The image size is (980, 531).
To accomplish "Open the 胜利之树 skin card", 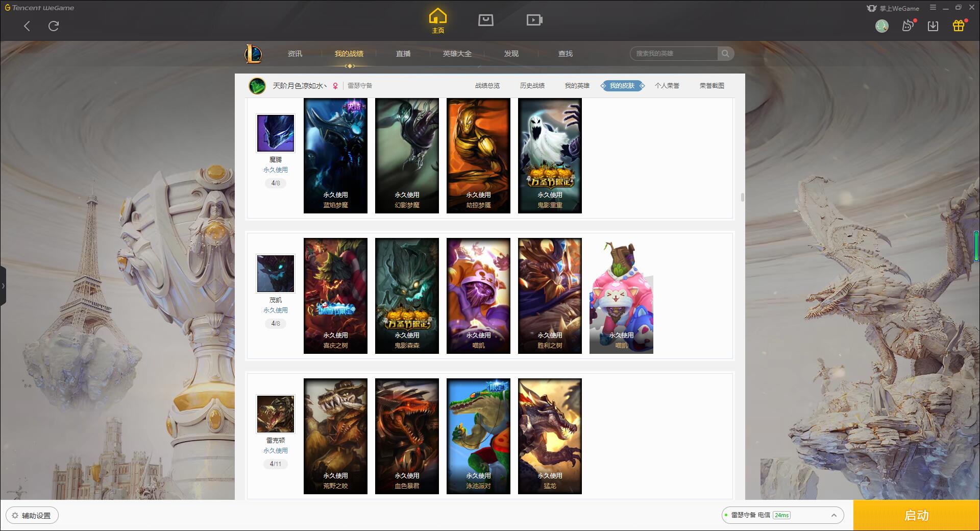I will (550, 296).
